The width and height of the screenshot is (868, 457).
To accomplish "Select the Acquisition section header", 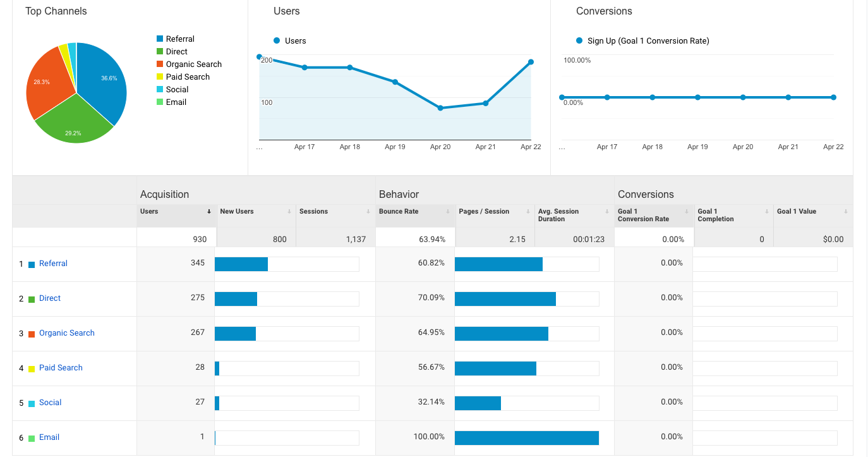I will (164, 194).
